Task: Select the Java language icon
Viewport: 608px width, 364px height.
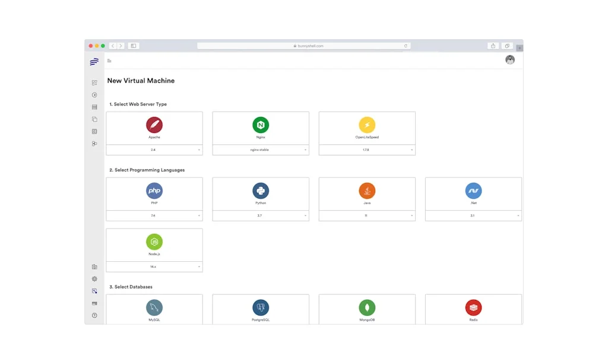Action: point(367,191)
